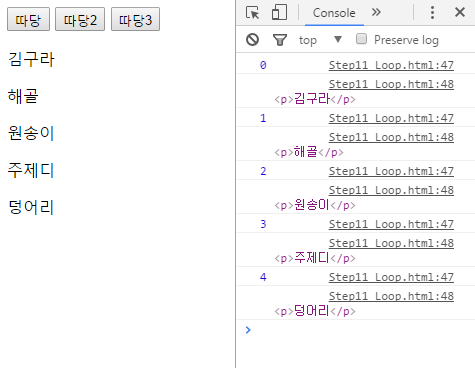The width and height of the screenshot is (475, 368).
Task: Click the logged value 0 in console
Action: (x=263, y=65)
